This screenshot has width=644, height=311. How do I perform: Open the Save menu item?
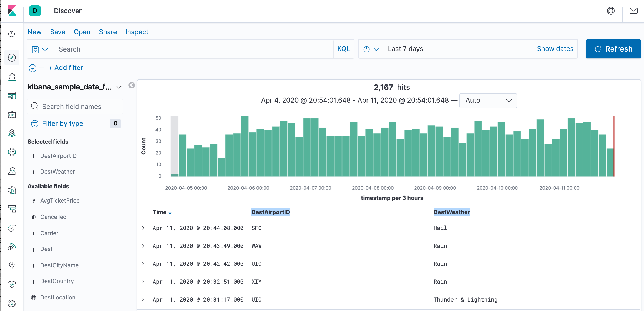pos(58,32)
